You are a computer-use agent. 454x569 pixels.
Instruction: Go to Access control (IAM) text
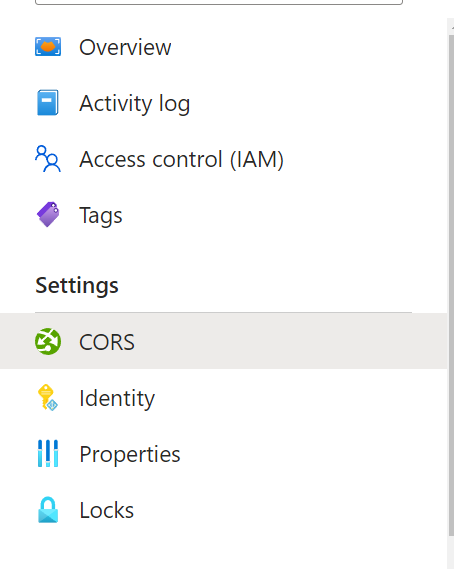181,159
